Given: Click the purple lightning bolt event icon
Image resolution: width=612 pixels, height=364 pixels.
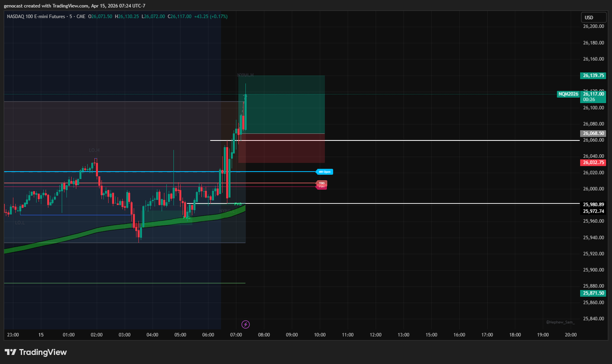Looking at the screenshot, I should click(x=246, y=324).
